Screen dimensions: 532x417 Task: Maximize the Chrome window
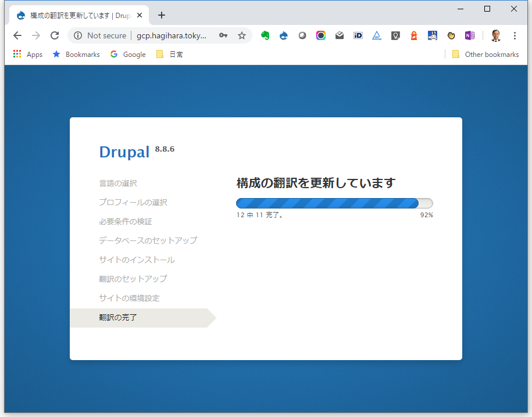487,9
